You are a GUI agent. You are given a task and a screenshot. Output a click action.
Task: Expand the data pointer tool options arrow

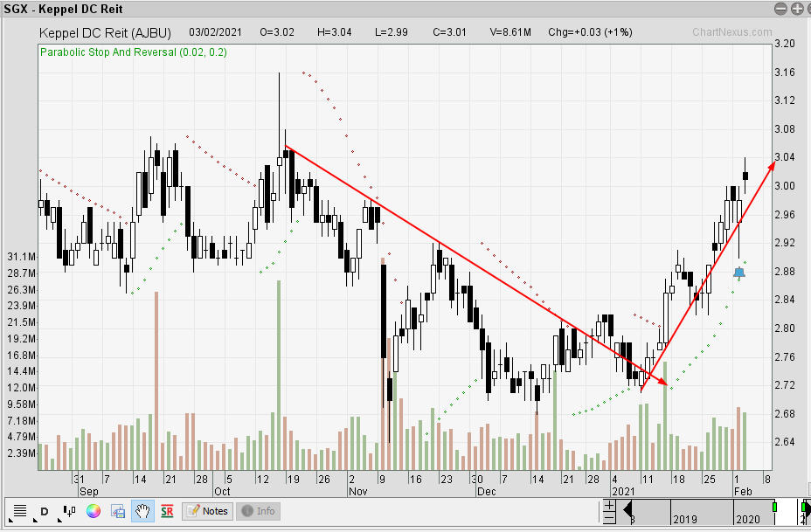59,521
